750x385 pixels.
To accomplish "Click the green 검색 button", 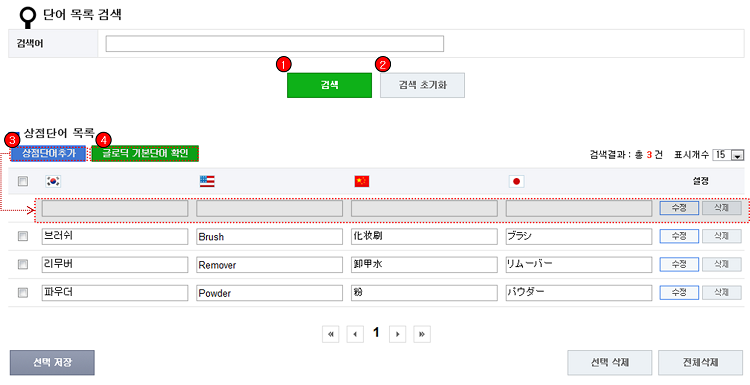I will pyautogui.click(x=329, y=85).
